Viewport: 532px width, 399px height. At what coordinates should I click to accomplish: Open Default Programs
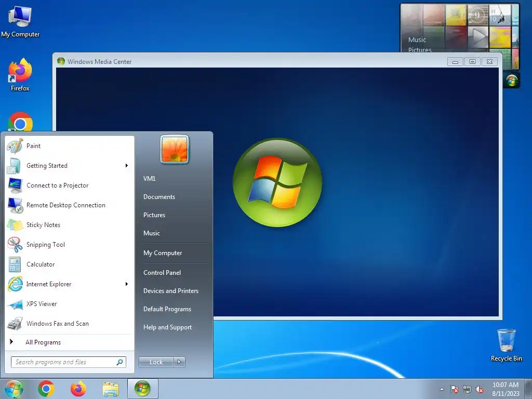click(x=167, y=309)
